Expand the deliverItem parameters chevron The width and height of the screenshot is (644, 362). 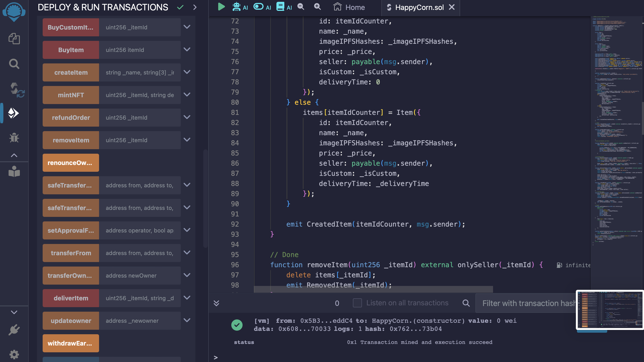click(x=187, y=297)
